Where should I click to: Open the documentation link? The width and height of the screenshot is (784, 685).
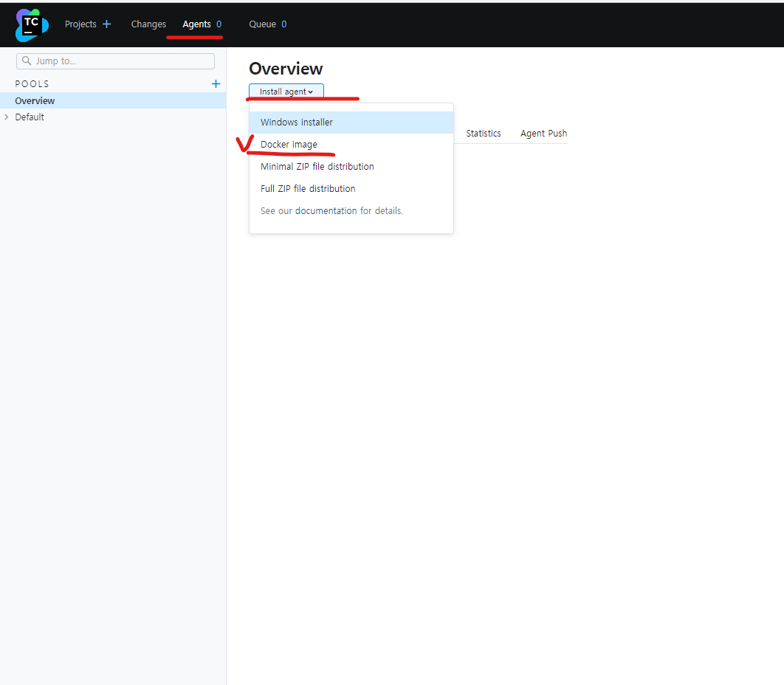(326, 210)
